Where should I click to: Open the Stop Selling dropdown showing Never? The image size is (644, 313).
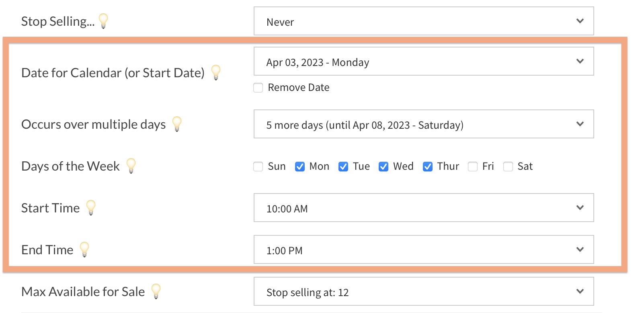(424, 21)
